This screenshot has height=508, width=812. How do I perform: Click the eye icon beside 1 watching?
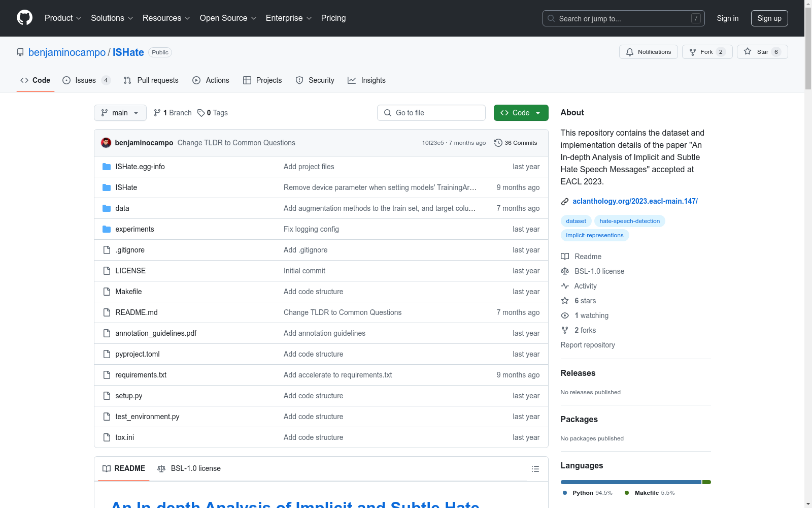(565, 315)
